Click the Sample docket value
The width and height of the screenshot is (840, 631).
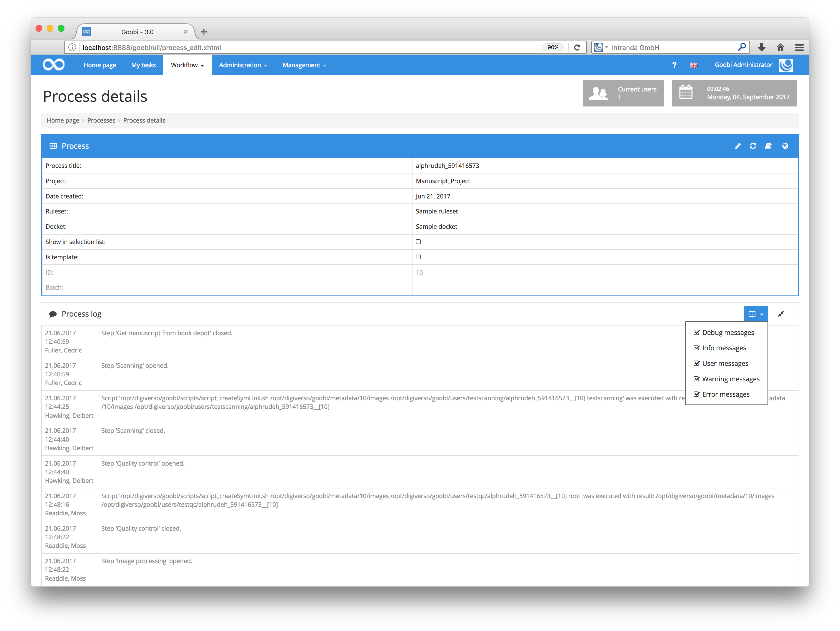click(x=436, y=227)
